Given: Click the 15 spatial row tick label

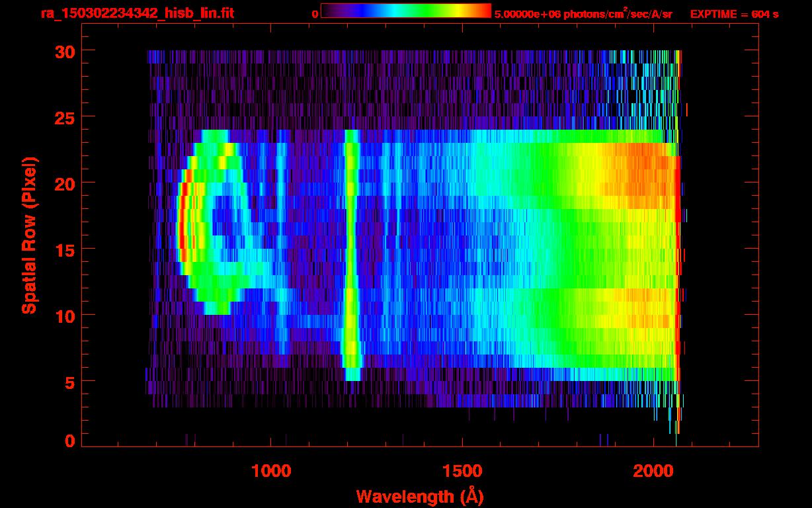Looking at the screenshot, I should [x=64, y=249].
